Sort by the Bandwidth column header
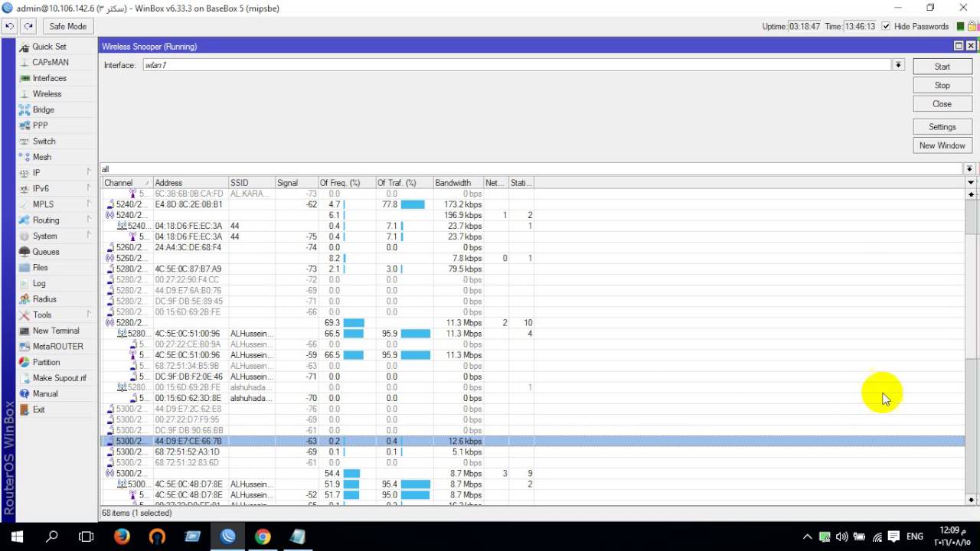980x551 pixels. 458,183
